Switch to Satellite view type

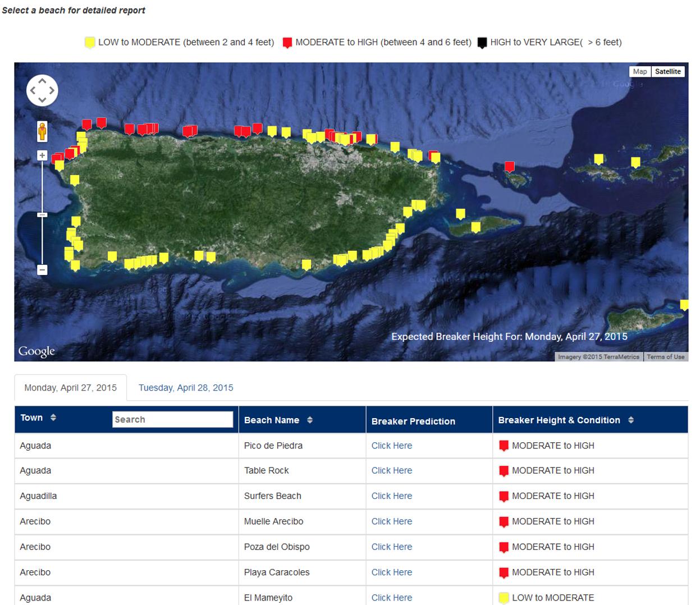coord(667,71)
